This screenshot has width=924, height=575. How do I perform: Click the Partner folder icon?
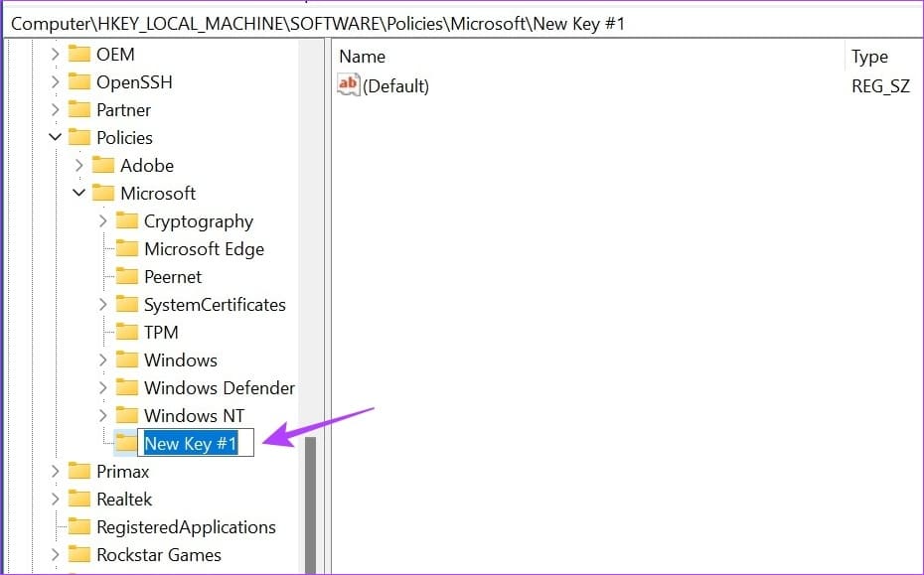pyautogui.click(x=78, y=109)
